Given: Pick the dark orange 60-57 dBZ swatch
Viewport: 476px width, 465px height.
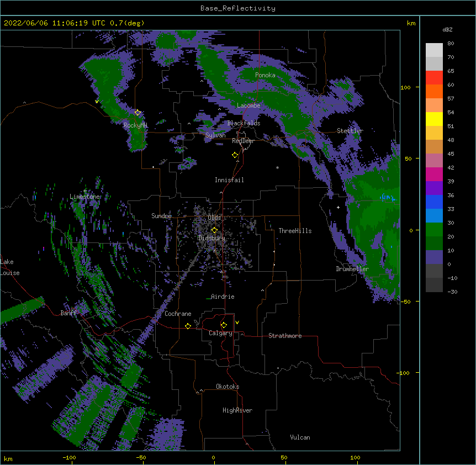Looking at the screenshot, I should click(x=434, y=91).
